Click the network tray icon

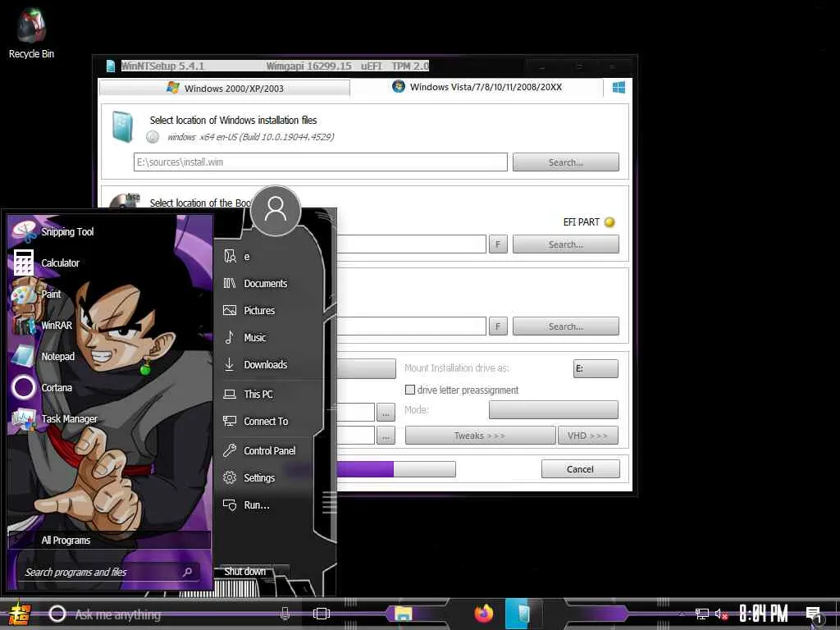(702, 614)
